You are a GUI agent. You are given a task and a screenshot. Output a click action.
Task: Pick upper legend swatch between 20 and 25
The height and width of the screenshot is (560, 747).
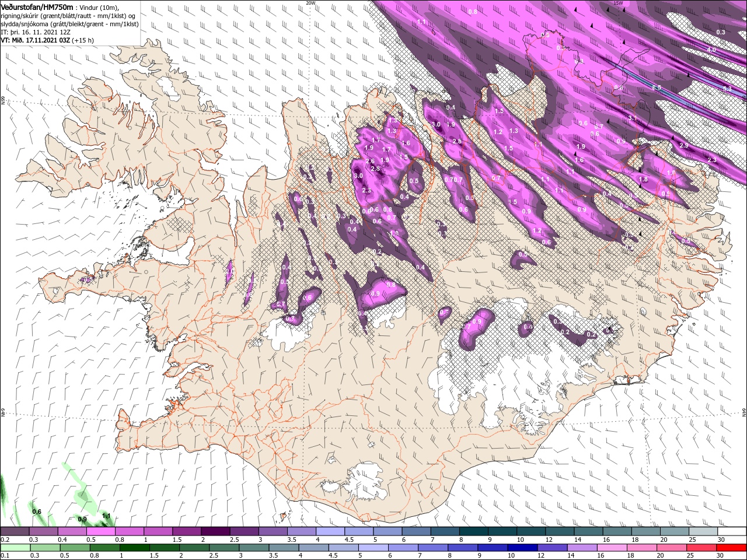674,531
